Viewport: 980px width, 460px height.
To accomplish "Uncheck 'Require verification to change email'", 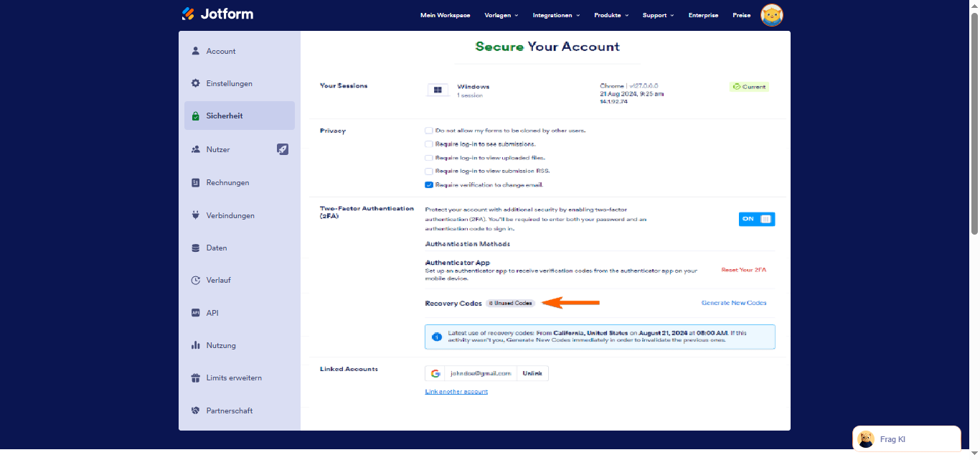I will click(429, 184).
